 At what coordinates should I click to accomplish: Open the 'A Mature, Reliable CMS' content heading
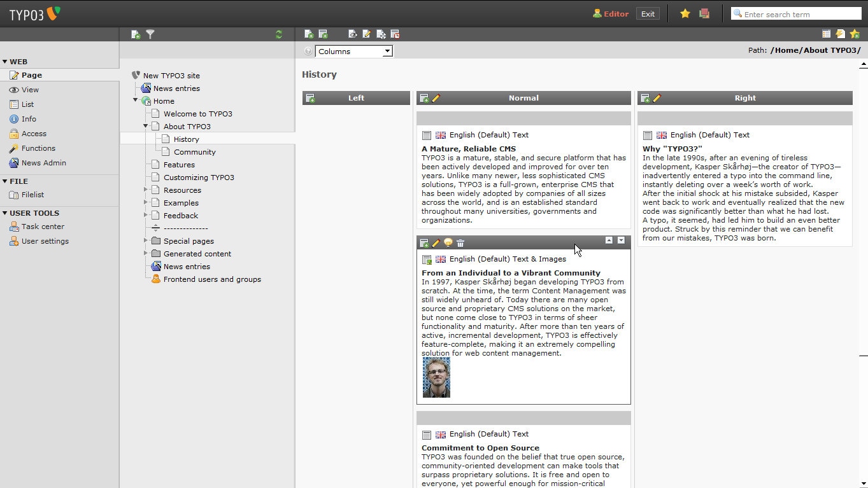[x=469, y=149]
